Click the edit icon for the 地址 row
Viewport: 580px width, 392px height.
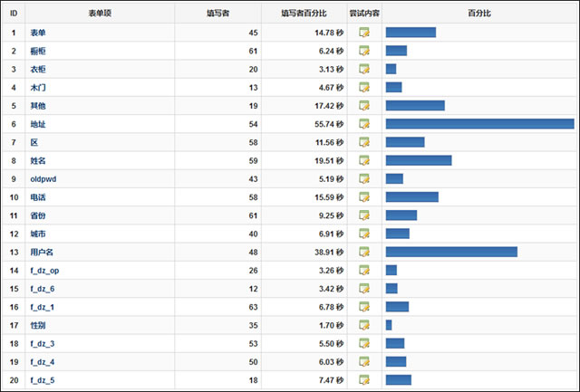point(364,124)
